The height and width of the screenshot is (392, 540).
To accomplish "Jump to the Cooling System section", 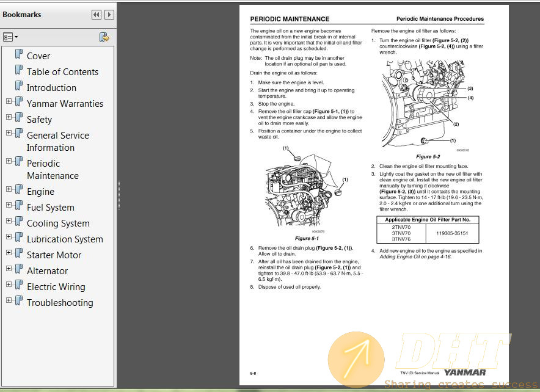I will coord(58,223).
